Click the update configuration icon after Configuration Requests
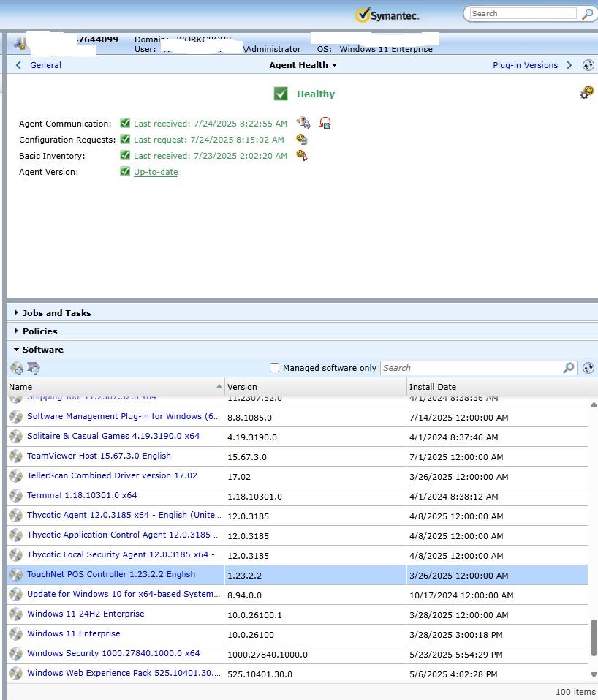 coord(302,139)
